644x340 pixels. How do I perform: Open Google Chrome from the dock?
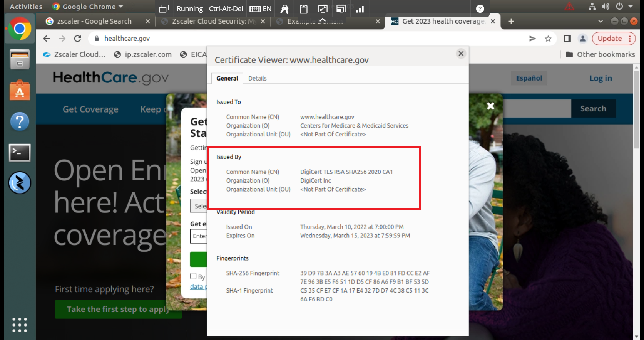(20, 29)
